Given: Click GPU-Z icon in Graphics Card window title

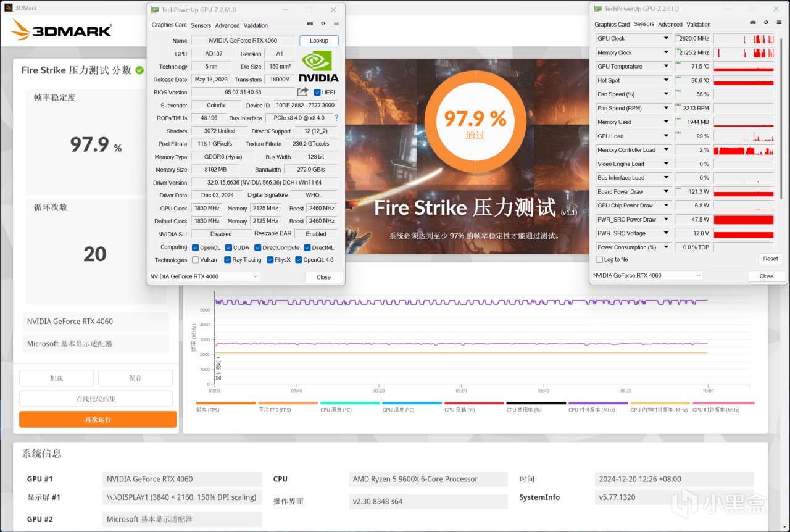Looking at the screenshot, I should 155,10.
